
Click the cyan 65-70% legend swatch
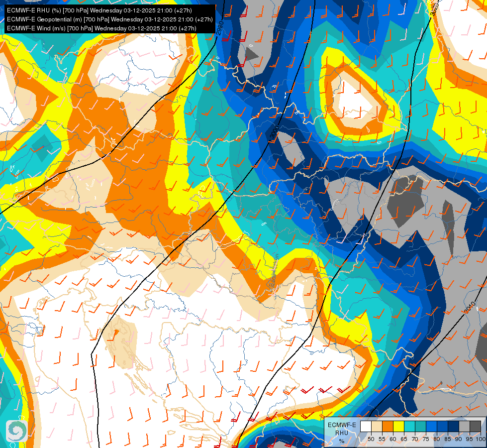tap(409, 426)
